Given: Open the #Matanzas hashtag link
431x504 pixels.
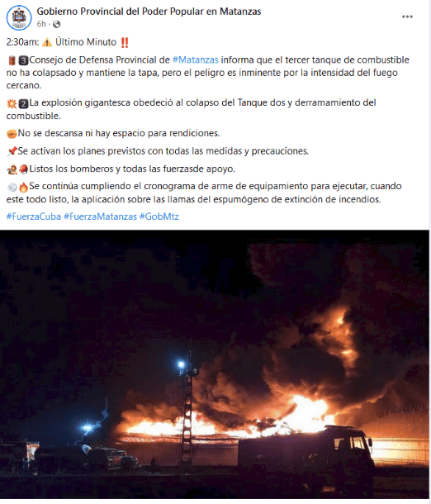Looking at the screenshot, I should point(195,59).
